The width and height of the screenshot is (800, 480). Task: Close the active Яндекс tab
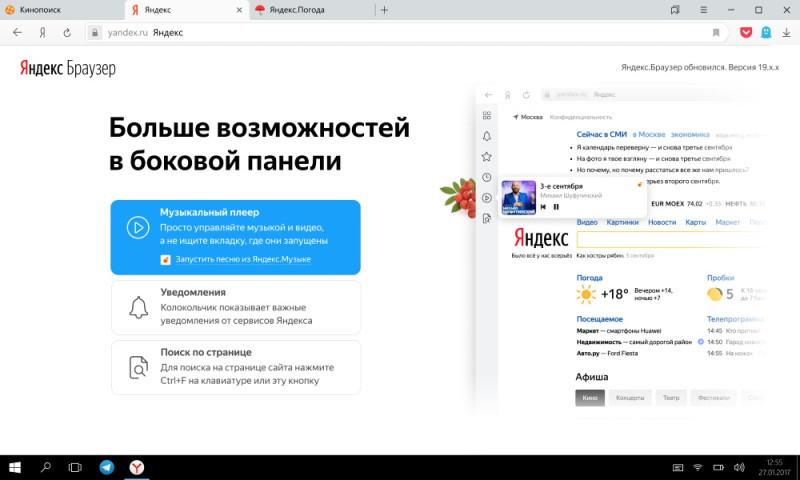coord(239,10)
